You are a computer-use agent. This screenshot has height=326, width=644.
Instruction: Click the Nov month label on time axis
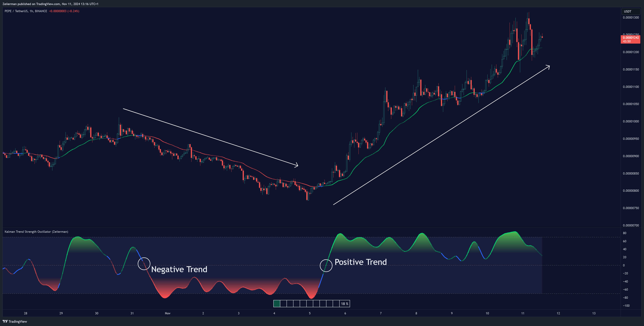[168, 313]
